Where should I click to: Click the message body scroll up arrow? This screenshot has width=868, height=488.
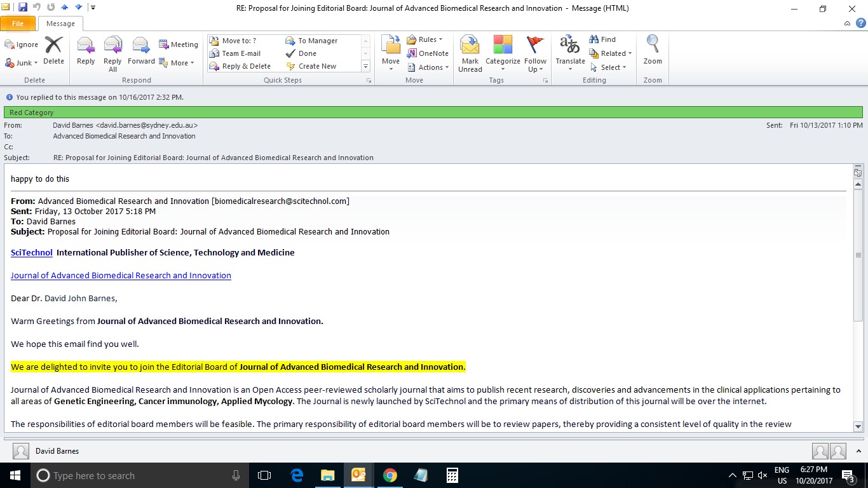pyautogui.click(x=858, y=183)
